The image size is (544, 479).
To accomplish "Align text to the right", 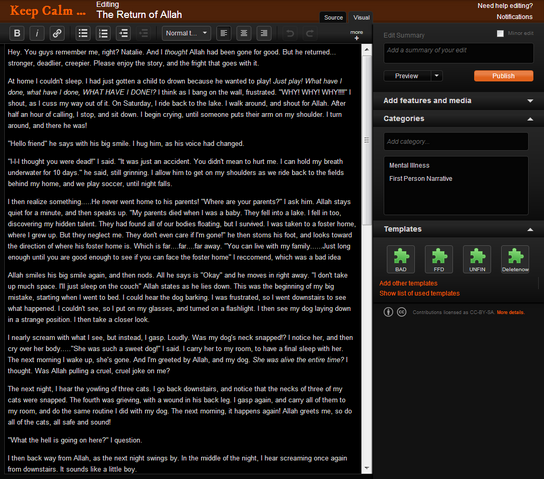I will [264, 34].
